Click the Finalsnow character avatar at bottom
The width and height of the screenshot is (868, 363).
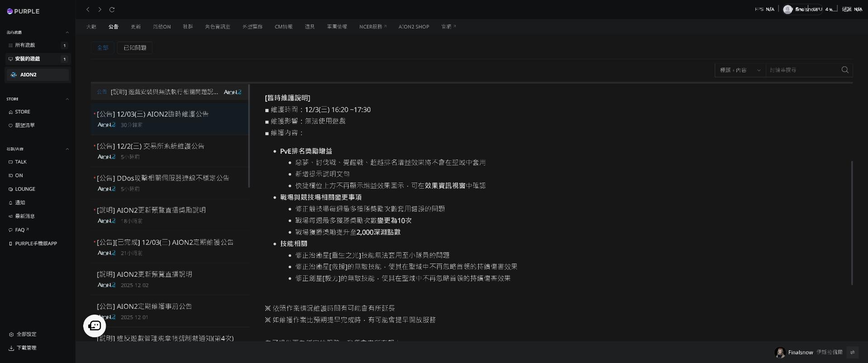(779, 352)
